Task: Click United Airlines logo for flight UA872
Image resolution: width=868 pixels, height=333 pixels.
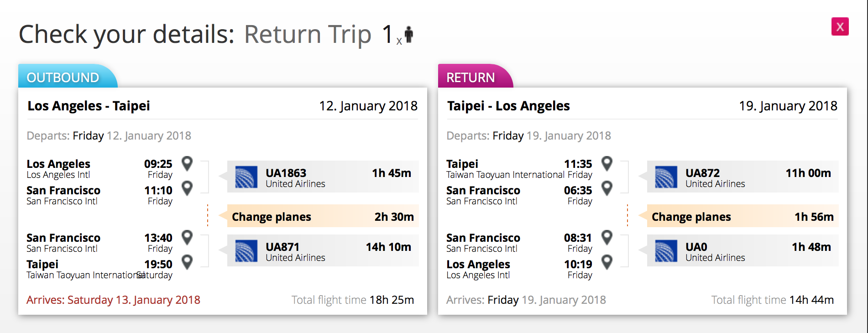Action: point(666,177)
